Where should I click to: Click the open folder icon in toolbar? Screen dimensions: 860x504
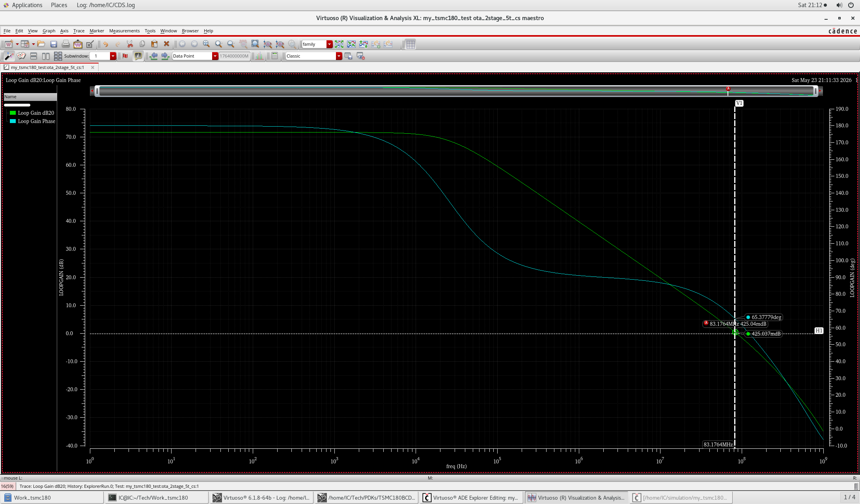pyautogui.click(x=41, y=44)
